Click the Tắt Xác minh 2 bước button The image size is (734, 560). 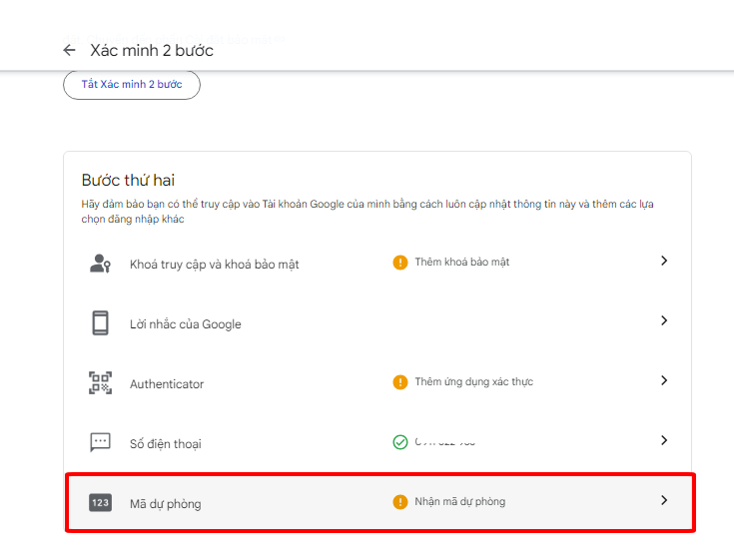(x=132, y=85)
